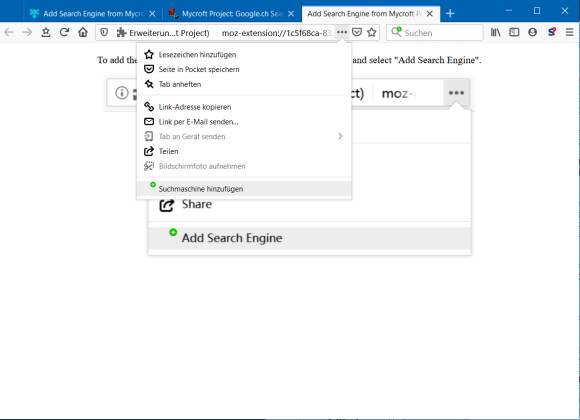
Task: Close the Mycroft Project Google.ch tab
Action: pyautogui.click(x=291, y=14)
